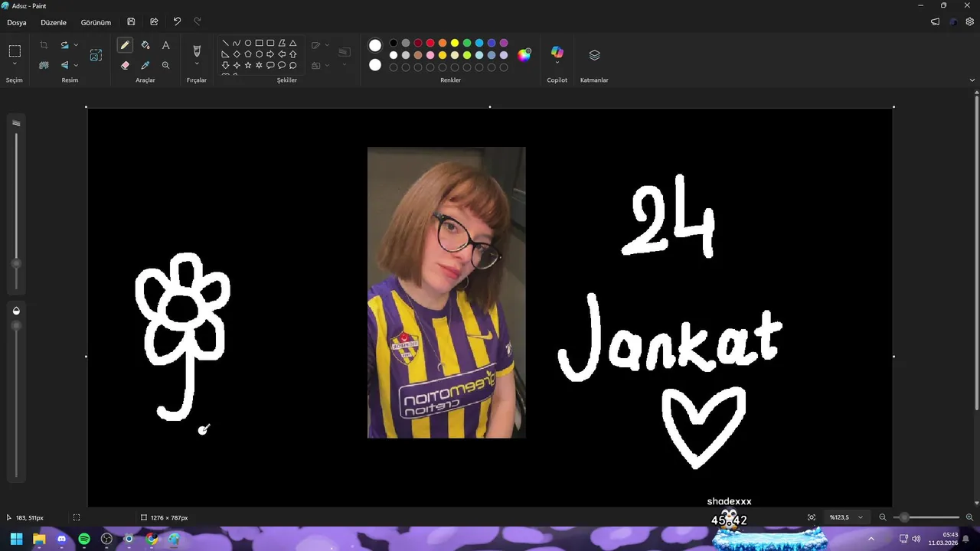Expand the shape fill dropdown
980x551 pixels.
(x=327, y=65)
